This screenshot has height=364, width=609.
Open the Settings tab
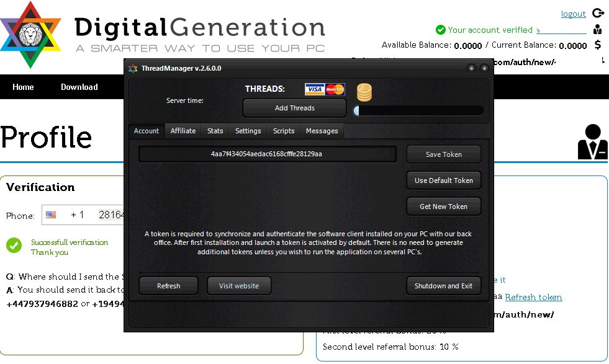point(248,131)
